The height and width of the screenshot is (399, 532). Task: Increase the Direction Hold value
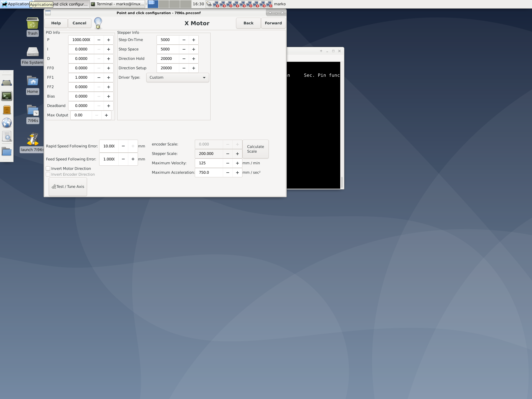(x=194, y=59)
